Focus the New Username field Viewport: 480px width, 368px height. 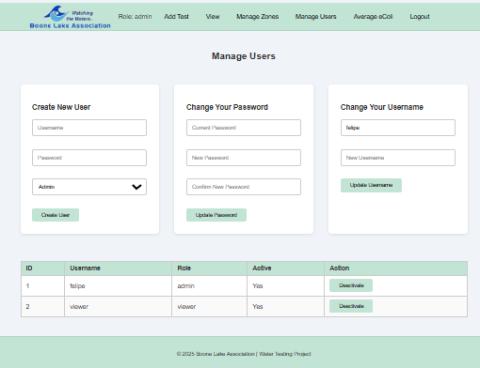click(398, 158)
